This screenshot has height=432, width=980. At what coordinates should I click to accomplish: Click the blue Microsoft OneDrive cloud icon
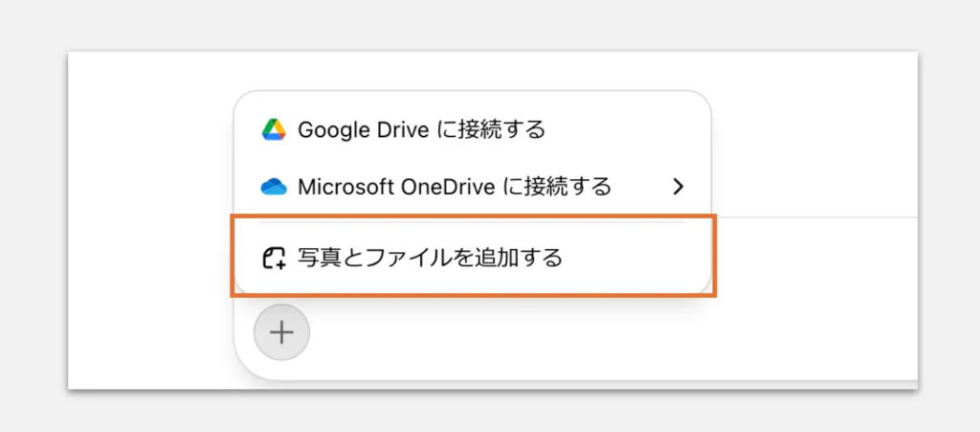tap(274, 186)
